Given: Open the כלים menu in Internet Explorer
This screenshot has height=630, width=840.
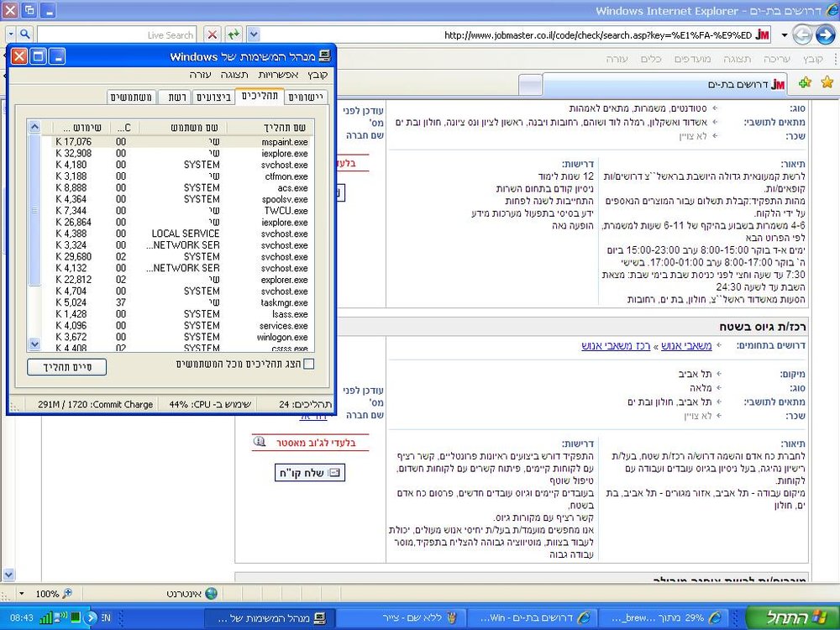Looking at the screenshot, I should point(651,59).
